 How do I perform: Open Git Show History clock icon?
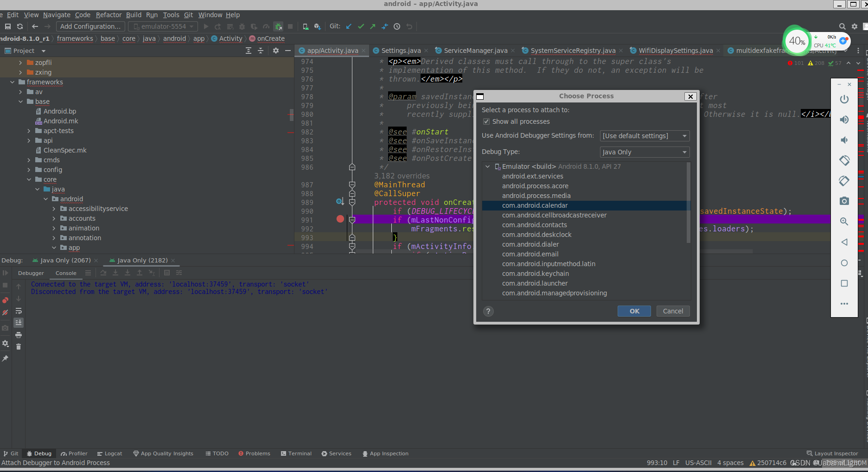tap(397, 26)
